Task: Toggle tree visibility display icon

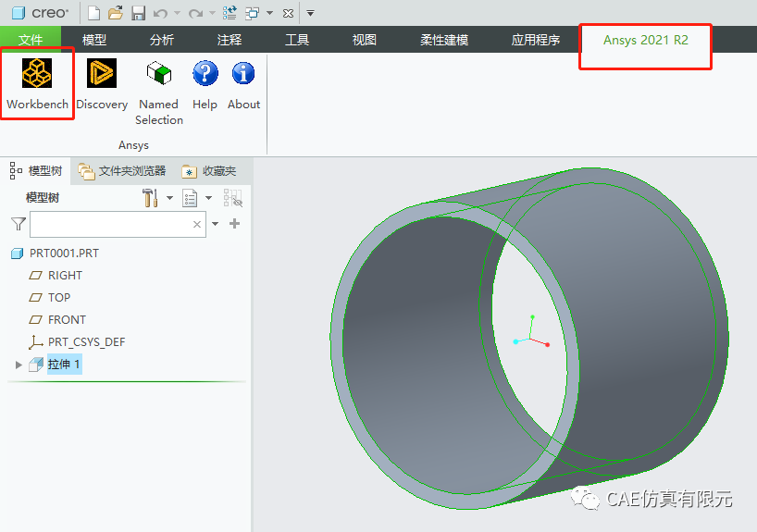Action: click(x=233, y=198)
